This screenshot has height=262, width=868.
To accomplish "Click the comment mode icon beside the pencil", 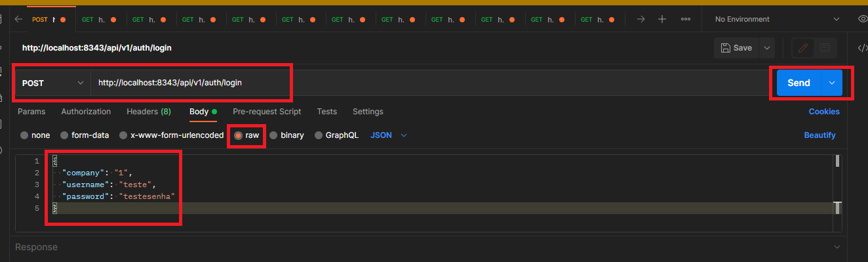I will pyautogui.click(x=824, y=48).
